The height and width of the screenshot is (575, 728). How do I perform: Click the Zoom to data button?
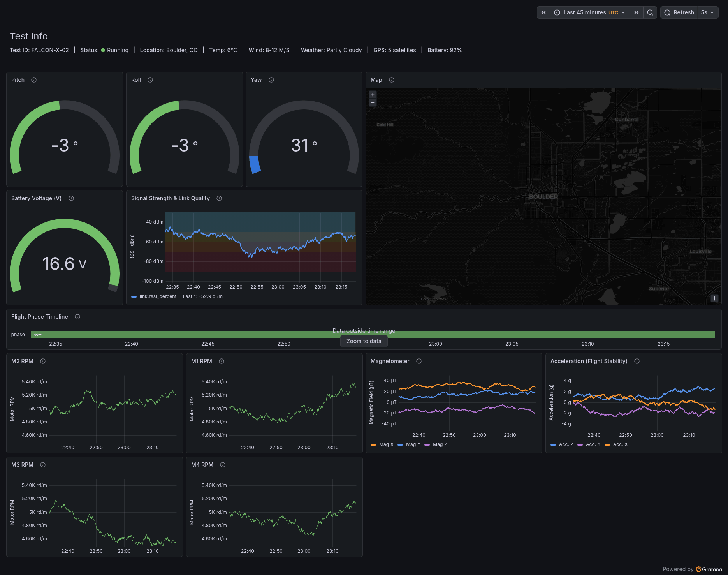coord(364,341)
